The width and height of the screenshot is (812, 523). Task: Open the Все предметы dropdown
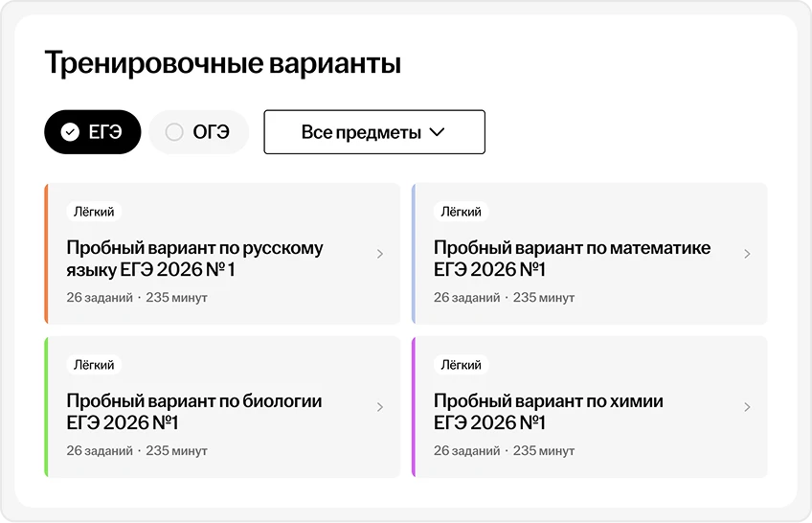(374, 132)
